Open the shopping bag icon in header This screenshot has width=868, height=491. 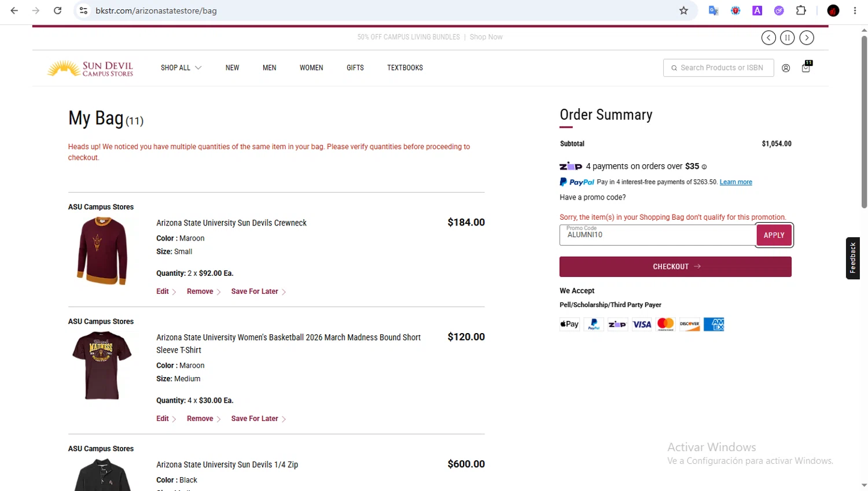pos(806,67)
